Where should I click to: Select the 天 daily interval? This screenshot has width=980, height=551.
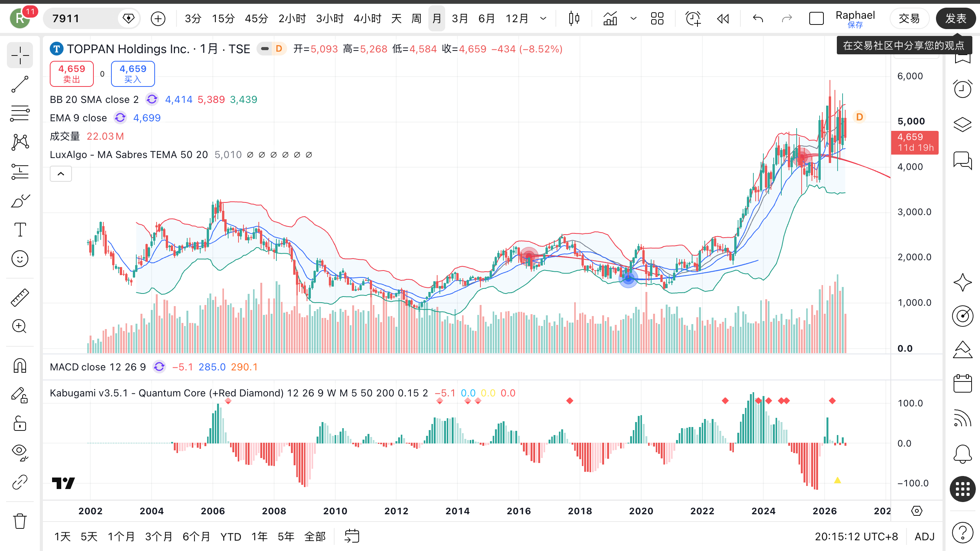pyautogui.click(x=396, y=18)
